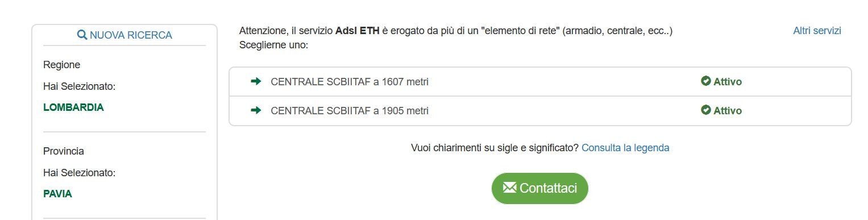
Task: Click the green arrow beside 1607 metri
Action: pos(256,81)
